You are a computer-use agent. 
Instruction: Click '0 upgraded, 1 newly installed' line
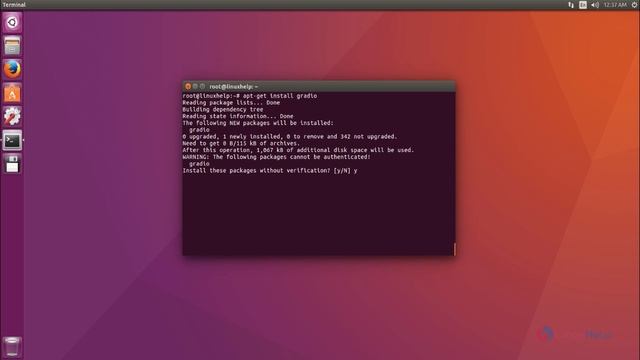click(x=290, y=137)
